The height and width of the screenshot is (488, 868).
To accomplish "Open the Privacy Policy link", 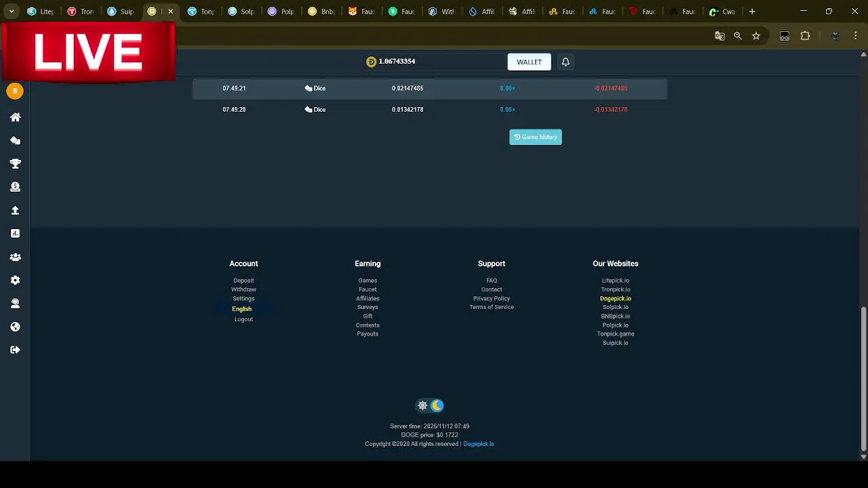I will [492, 298].
